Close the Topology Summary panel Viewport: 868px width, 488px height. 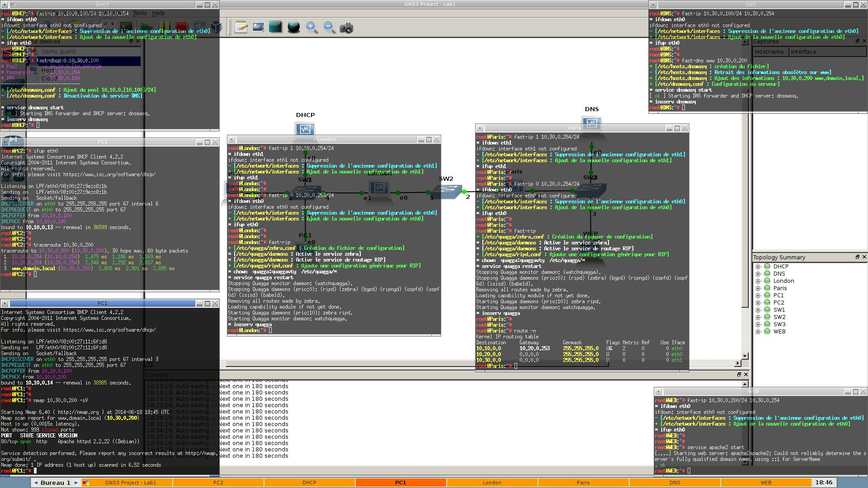pos(864,257)
